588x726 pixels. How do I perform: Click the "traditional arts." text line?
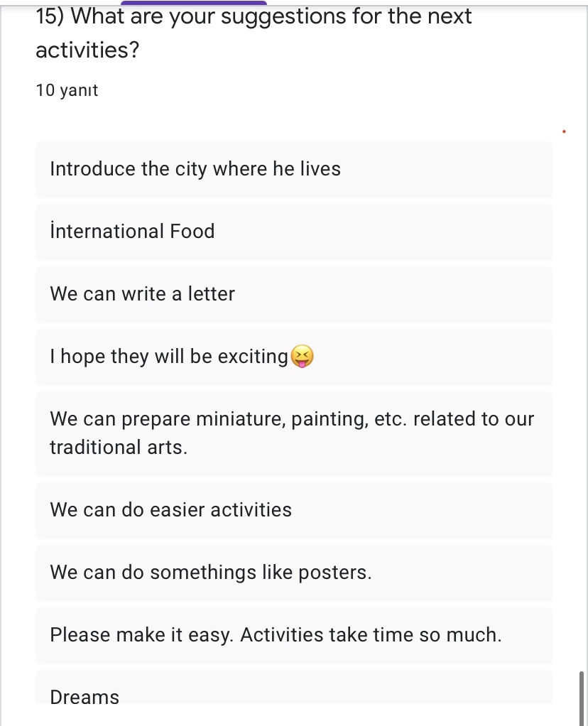[x=119, y=448]
